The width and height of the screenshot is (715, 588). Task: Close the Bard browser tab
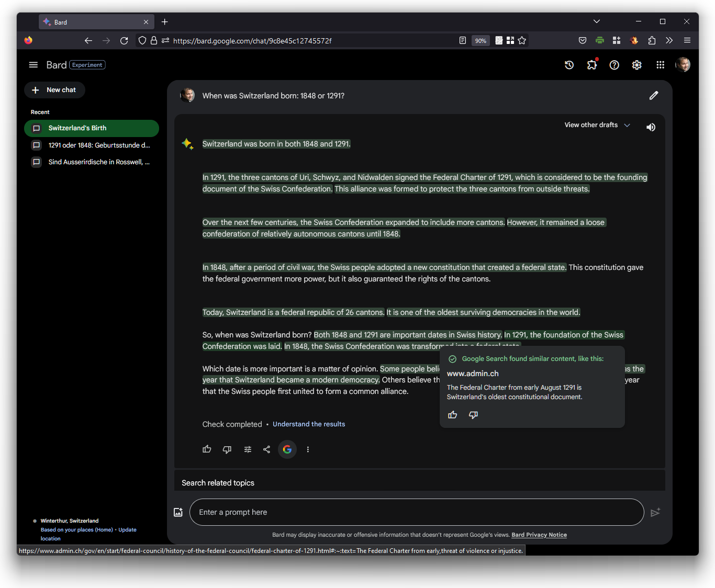[x=146, y=22]
